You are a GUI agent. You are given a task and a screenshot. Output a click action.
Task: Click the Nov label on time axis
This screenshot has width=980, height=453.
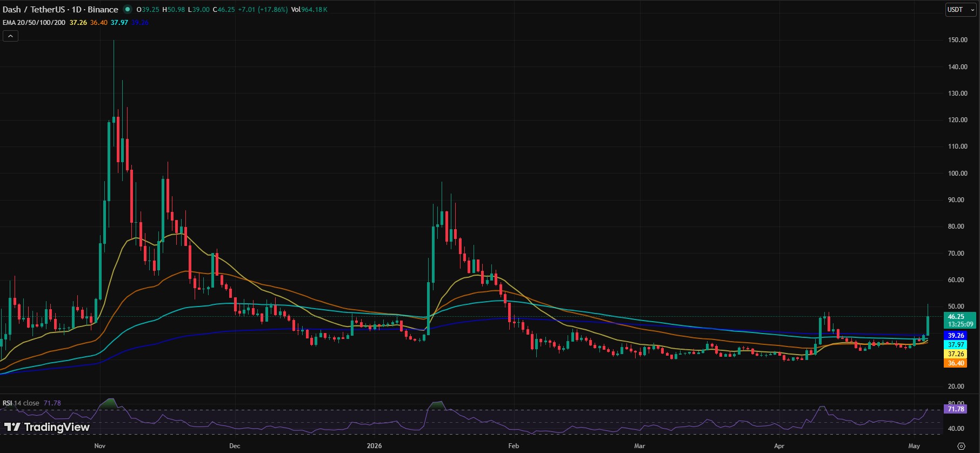coord(99,446)
